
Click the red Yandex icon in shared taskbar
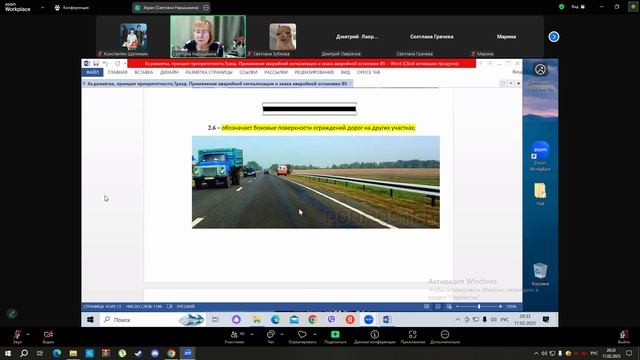point(350,320)
